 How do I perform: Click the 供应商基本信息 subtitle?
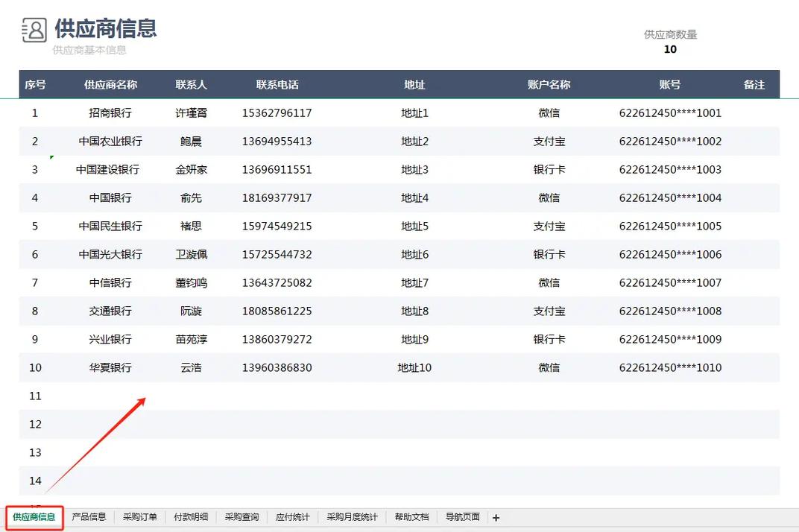(89, 50)
